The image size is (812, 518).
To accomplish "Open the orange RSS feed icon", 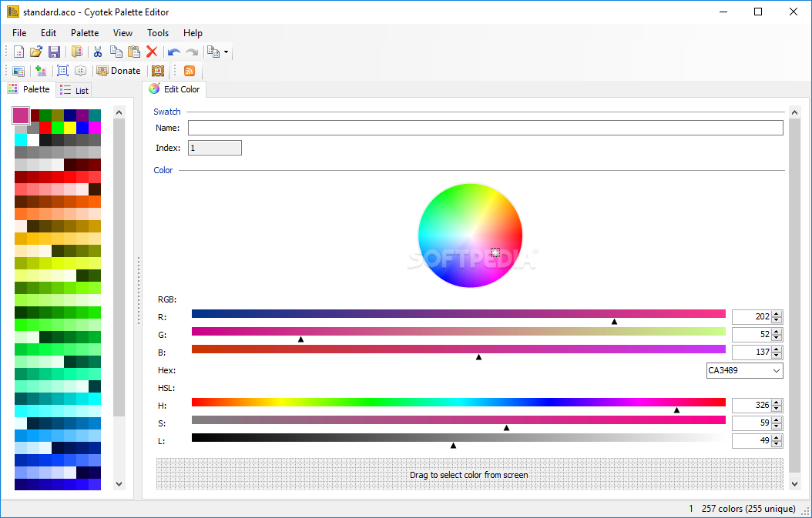I will point(190,71).
